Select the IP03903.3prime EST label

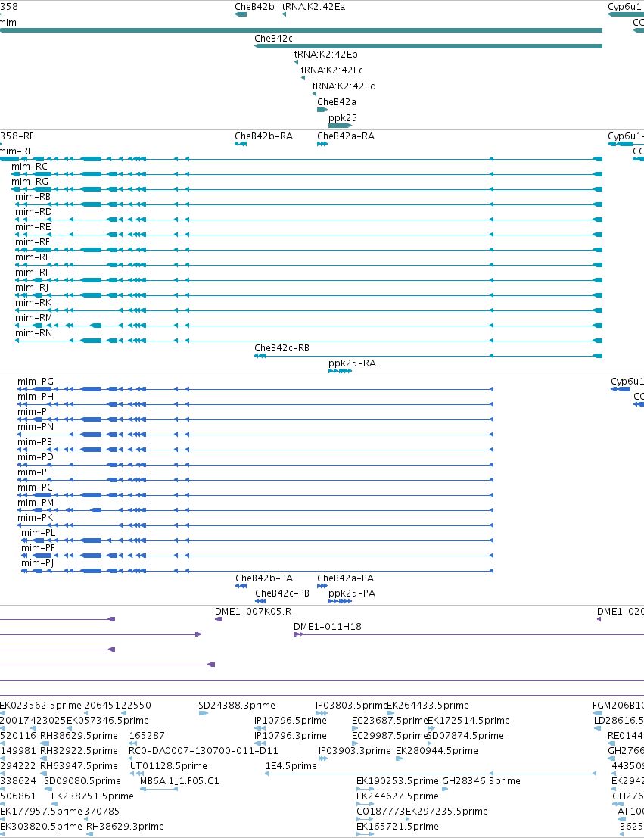click(355, 751)
